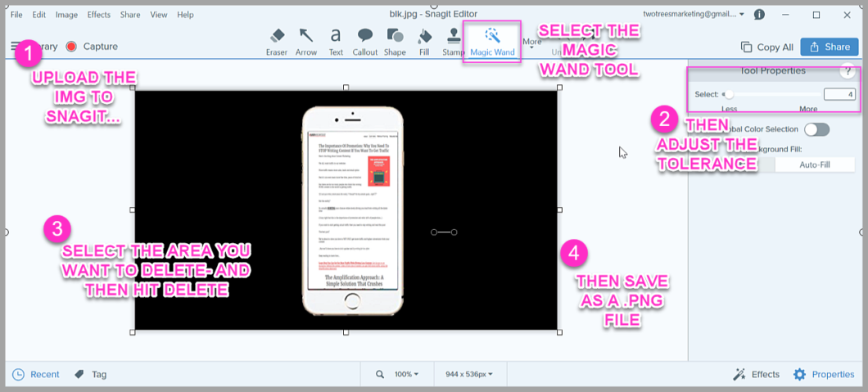This screenshot has height=392, width=868.
Task: Expand the More tools dropdown
Action: pos(532,42)
